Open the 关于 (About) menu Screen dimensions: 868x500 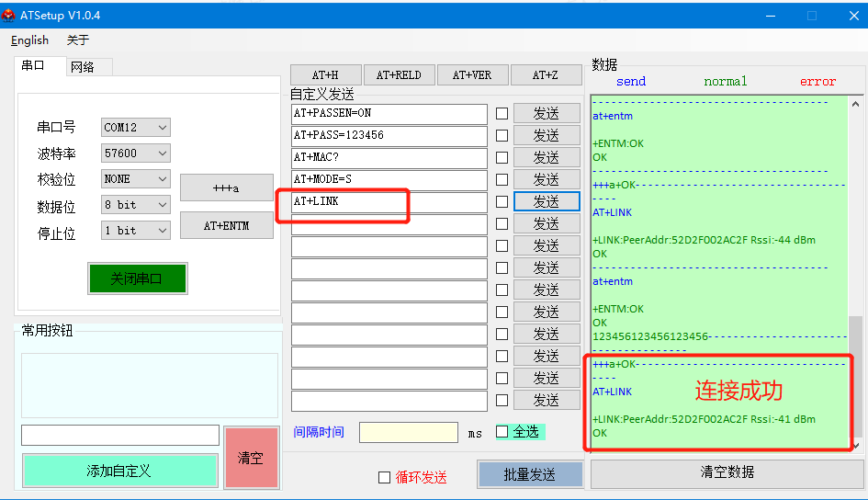(78, 40)
